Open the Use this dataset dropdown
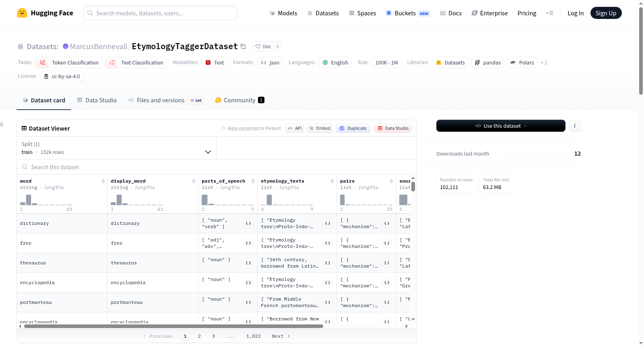The image size is (644, 347). [x=501, y=126]
